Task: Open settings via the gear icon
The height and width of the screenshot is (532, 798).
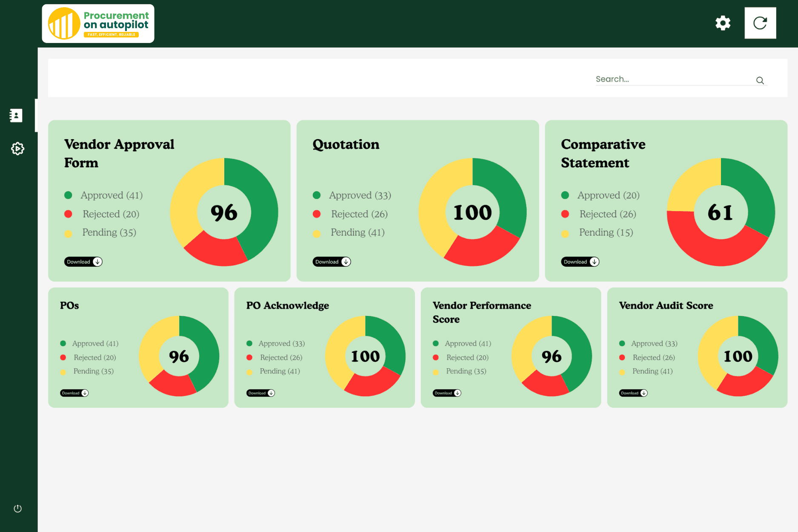Action: pos(722,23)
